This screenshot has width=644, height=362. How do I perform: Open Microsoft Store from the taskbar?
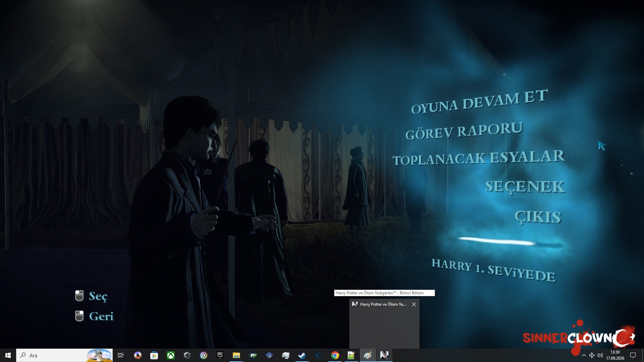(x=154, y=355)
